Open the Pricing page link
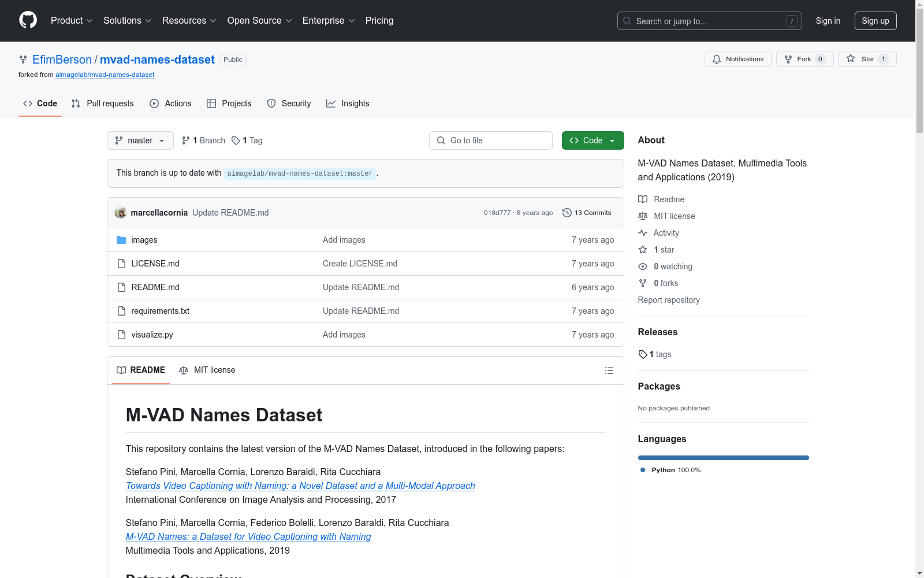This screenshot has height=578, width=924. (x=379, y=21)
